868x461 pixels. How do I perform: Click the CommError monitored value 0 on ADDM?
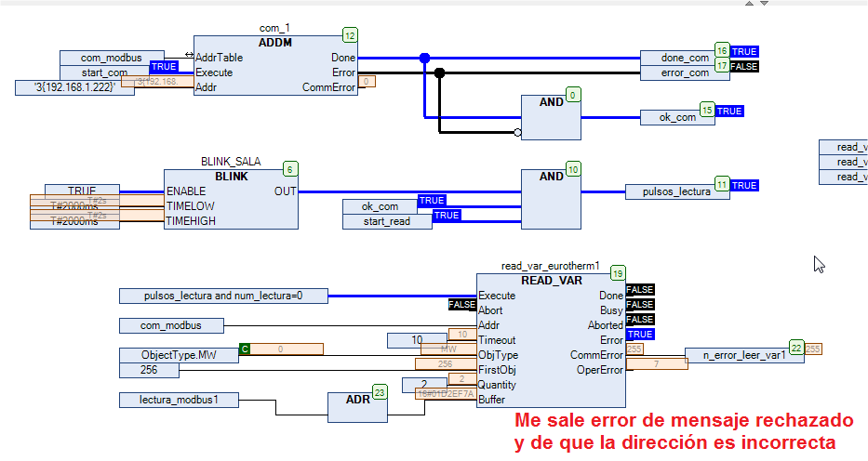pos(367,81)
